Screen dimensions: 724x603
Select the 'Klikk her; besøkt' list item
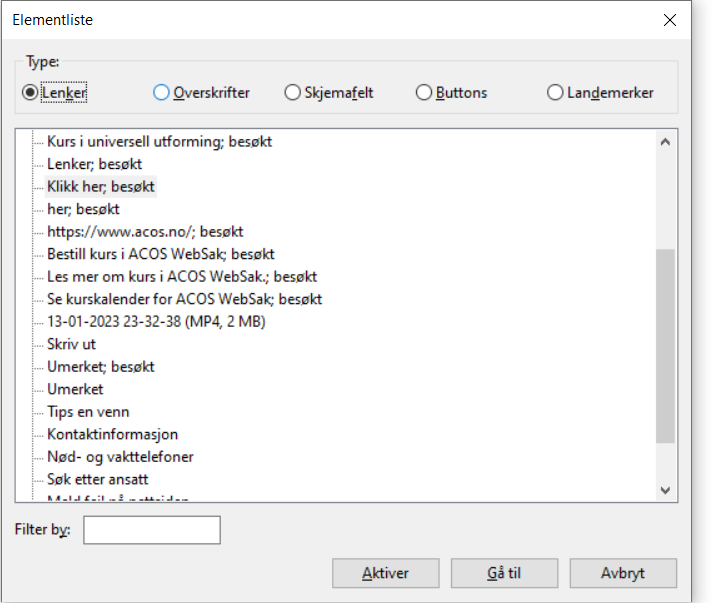101,186
